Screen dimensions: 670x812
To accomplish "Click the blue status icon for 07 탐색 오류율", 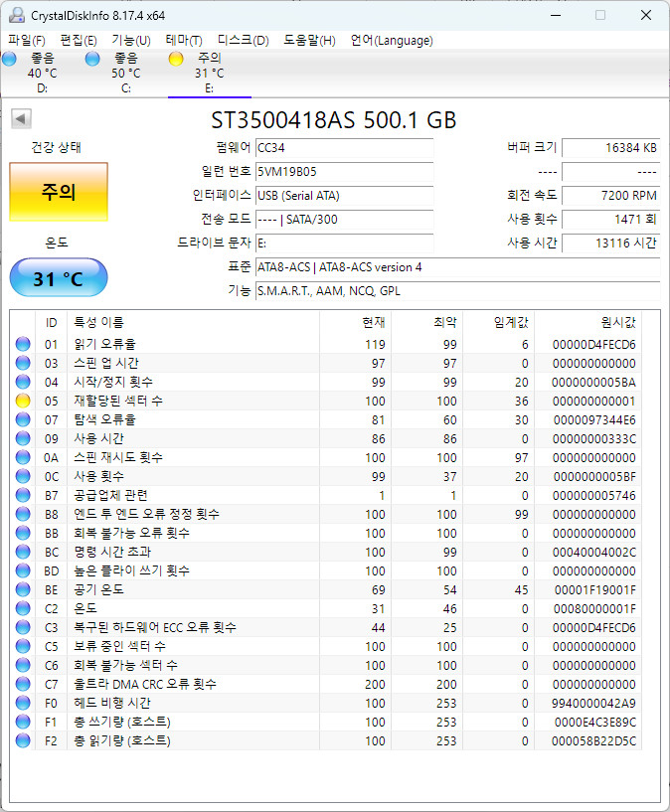I will pos(23,419).
